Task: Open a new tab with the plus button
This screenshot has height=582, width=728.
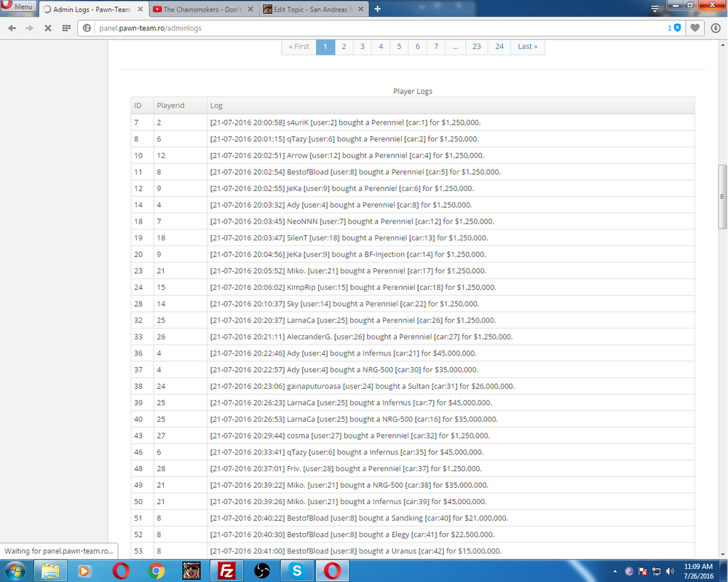Action: pyautogui.click(x=377, y=9)
